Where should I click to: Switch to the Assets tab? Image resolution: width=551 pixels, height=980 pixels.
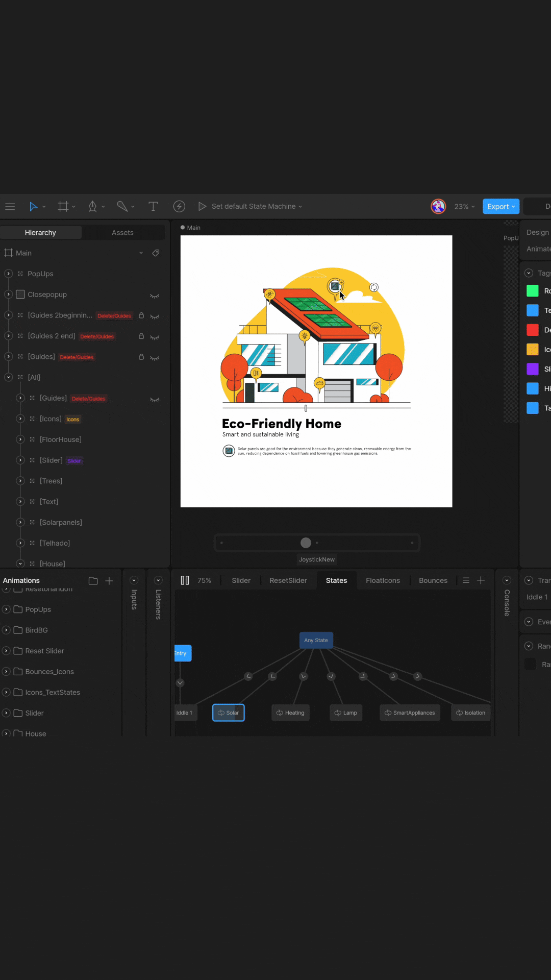coord(122,233)
